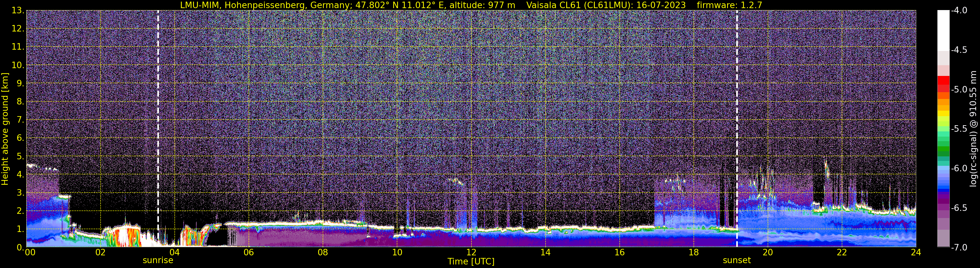
Task: Select the "16" time axis tick label
Action: pyautogui.click(x=619, y=252)
